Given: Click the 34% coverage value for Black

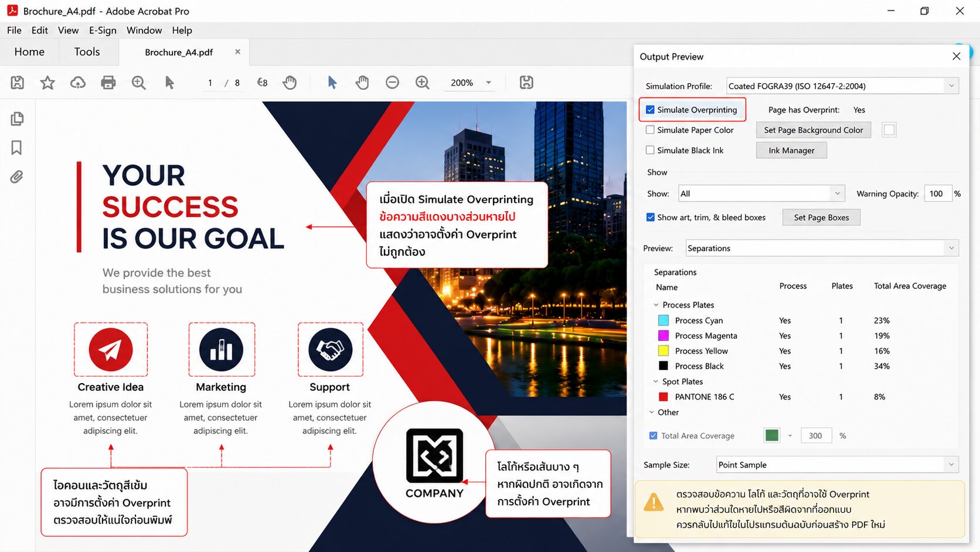Looking at the screenshot, I should click(x=882, y=366).
